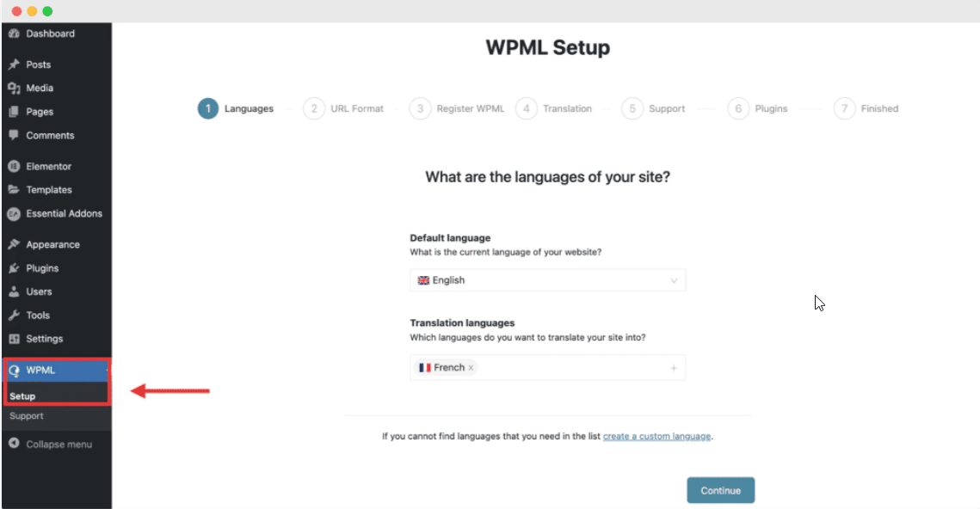Select the Posts icon in sidebar
The height and width of the screenshot is (509, 980).
14,64
